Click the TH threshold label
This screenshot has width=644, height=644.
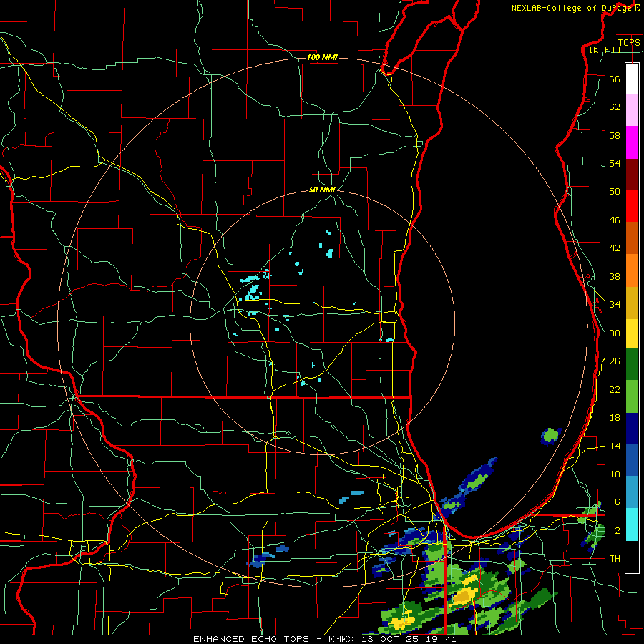pyautogui.click(x=615, y=559)
